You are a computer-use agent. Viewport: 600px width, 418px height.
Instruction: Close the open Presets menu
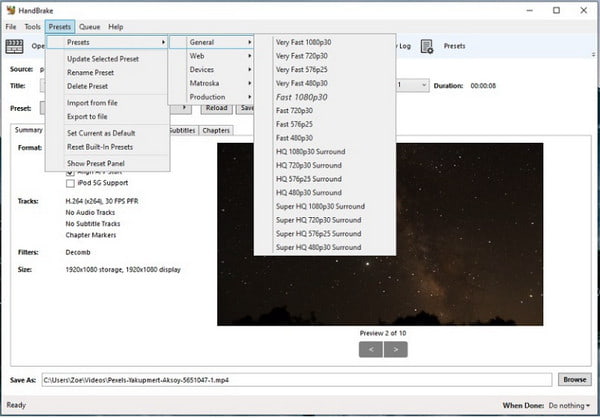[x=60, y=27]
